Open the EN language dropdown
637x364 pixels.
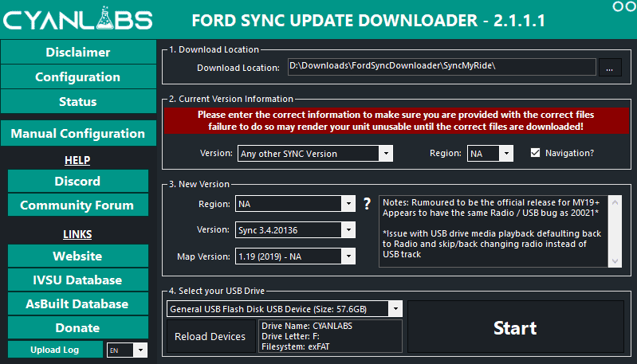(x=127, y=350)
